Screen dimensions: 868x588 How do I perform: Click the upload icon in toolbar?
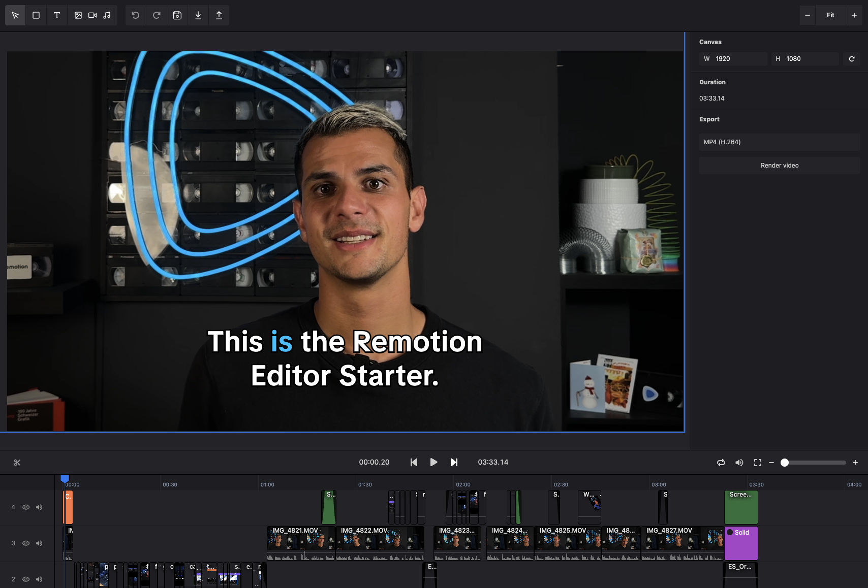[x=219, y=15]
